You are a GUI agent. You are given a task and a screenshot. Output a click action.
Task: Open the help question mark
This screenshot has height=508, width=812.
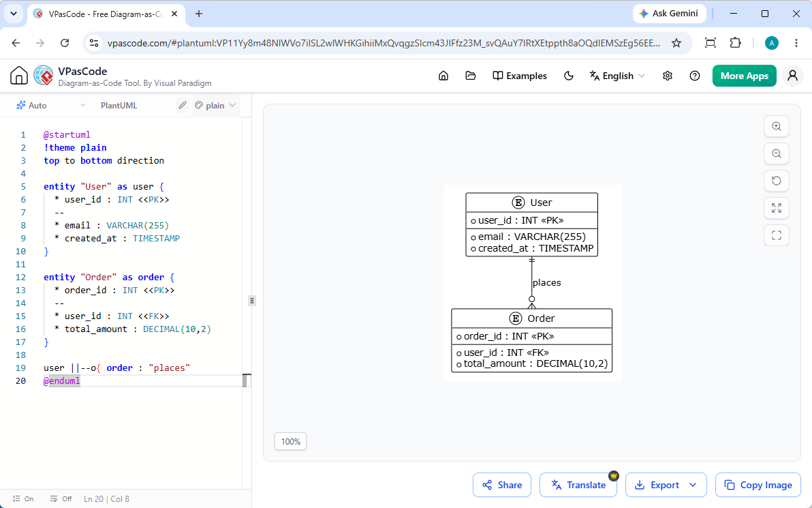point(695,76)
